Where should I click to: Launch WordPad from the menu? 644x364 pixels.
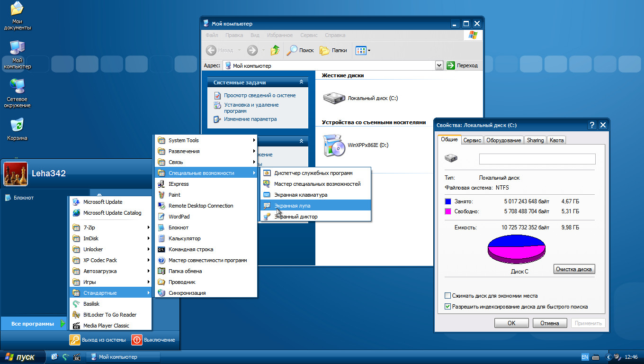pos(206,217)
